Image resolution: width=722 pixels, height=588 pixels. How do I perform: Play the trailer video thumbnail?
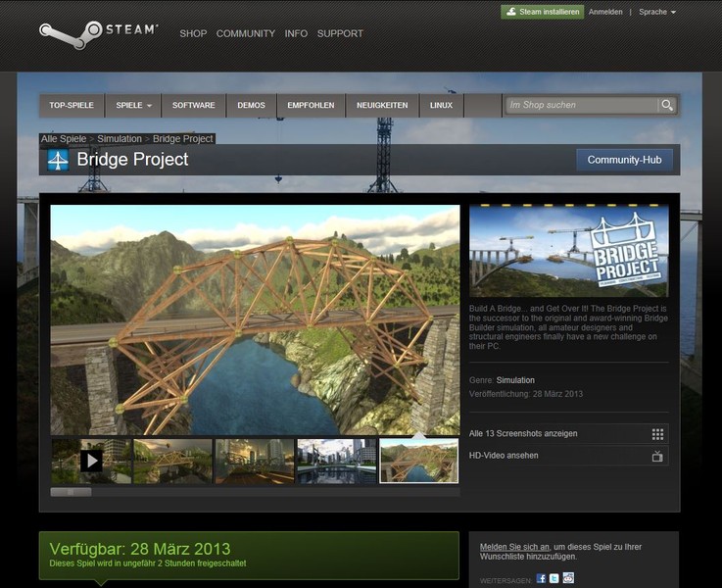click(91, 460)
